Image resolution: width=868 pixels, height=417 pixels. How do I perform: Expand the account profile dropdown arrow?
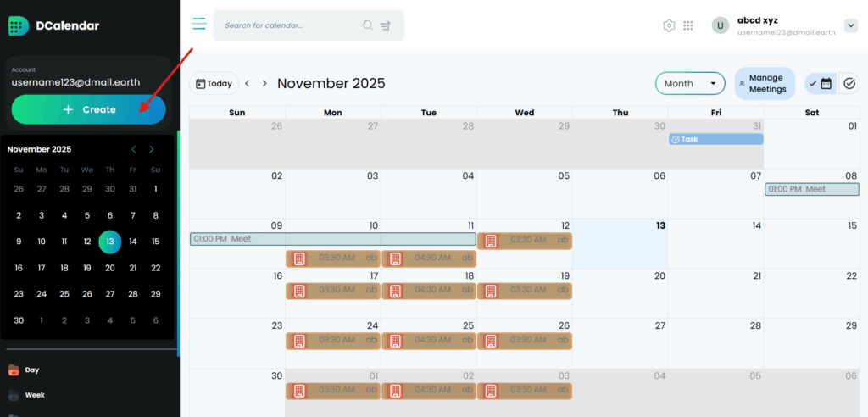851,25
